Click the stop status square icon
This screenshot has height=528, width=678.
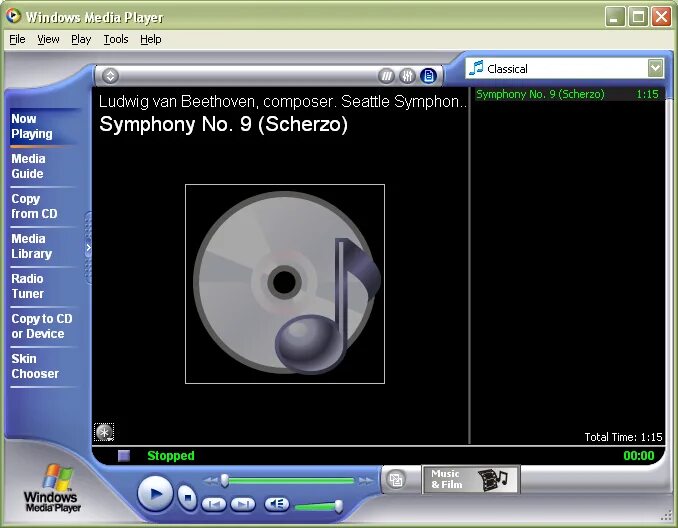(124, 456)
